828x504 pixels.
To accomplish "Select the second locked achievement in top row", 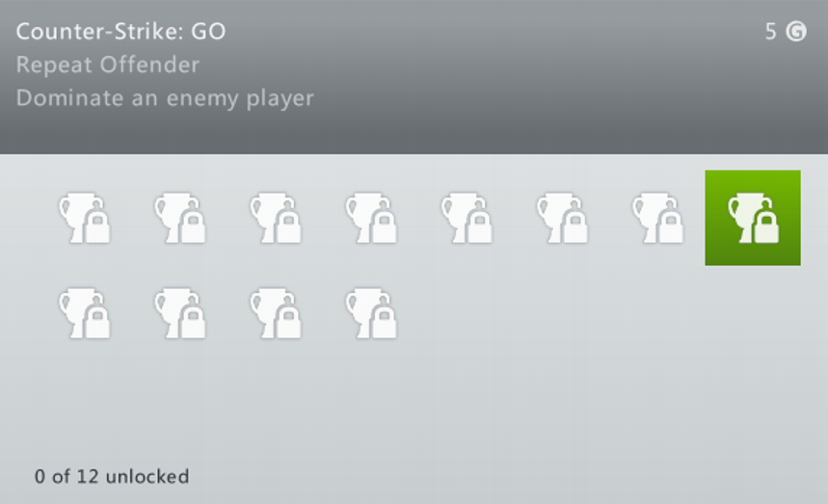I will tap(179, 218).
